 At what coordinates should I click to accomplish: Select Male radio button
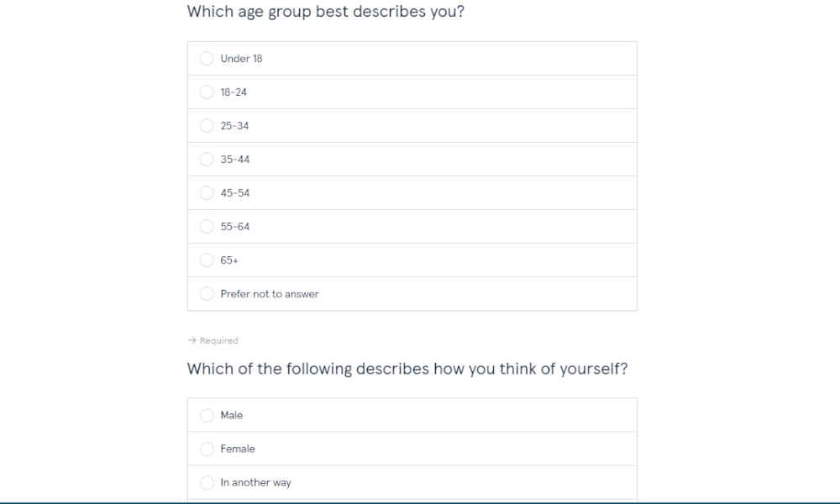(x=207, y=415)
